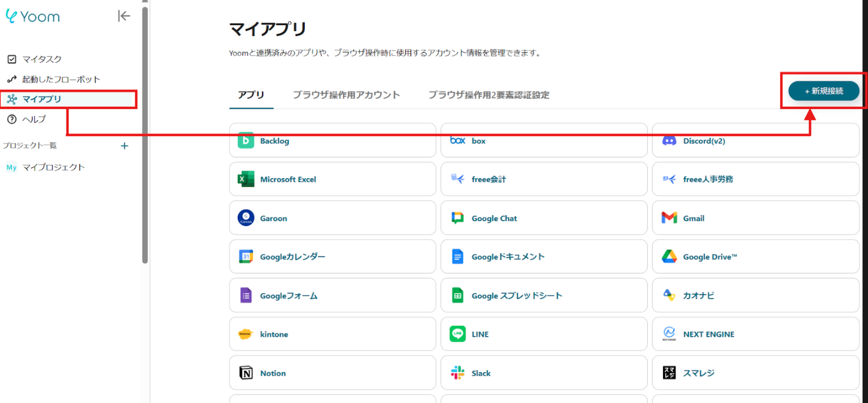Open マイプロジェクト in the project list

tap(53, 167)
